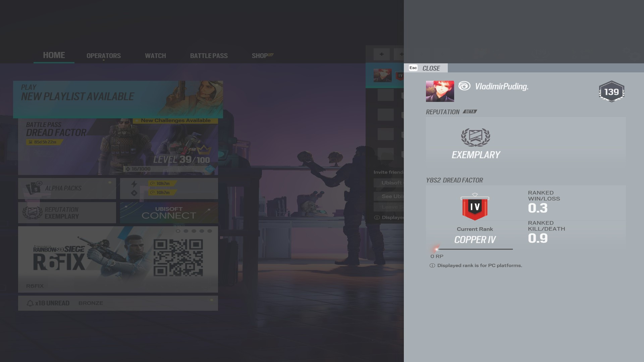
Task: Switch to the Operators tab
Action: [x=104, y=56]
